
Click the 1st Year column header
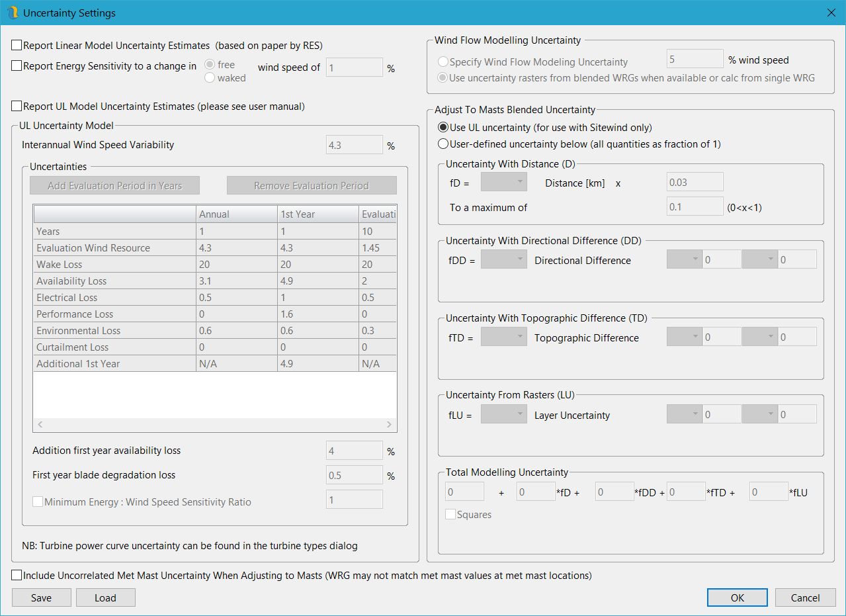[x=317, y=214]
